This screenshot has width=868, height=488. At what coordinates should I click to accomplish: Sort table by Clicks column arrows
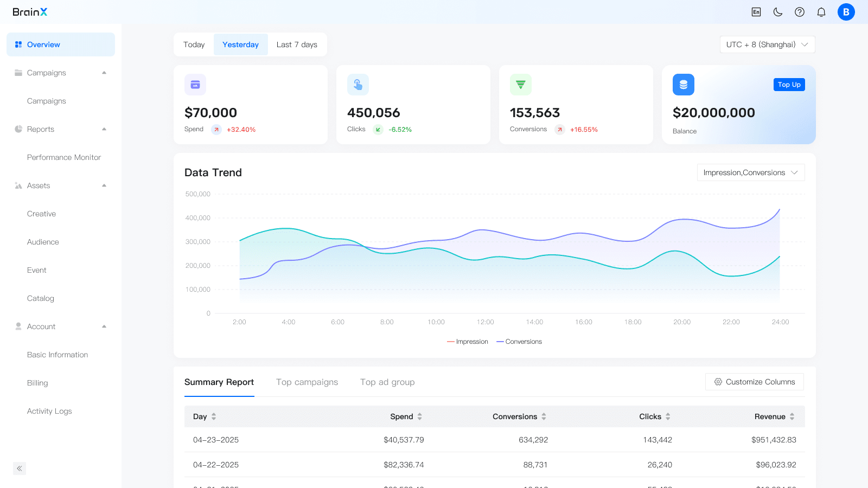[668, 416]
